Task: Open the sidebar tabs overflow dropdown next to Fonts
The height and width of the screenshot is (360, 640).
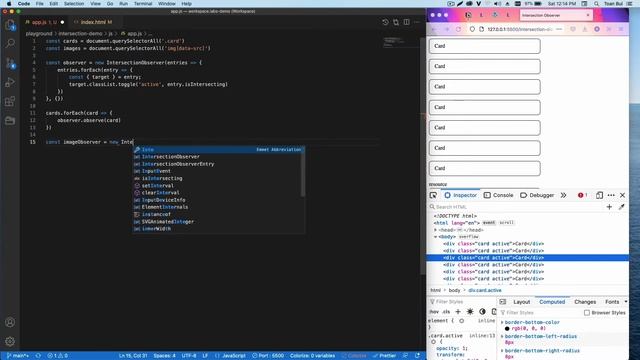Action: (626, 302)
